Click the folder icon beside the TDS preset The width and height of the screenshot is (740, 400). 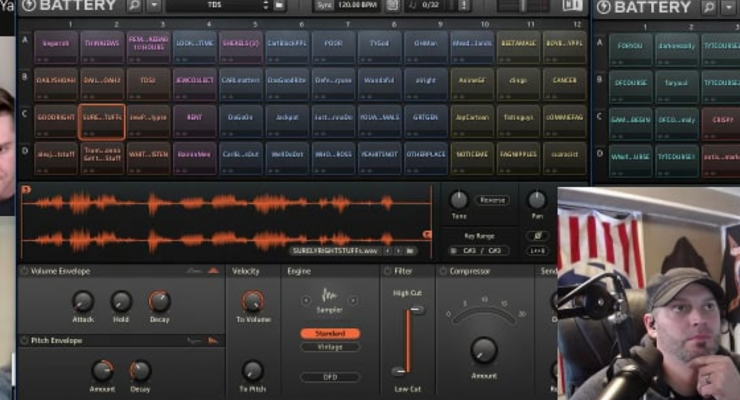click(277, 6)
